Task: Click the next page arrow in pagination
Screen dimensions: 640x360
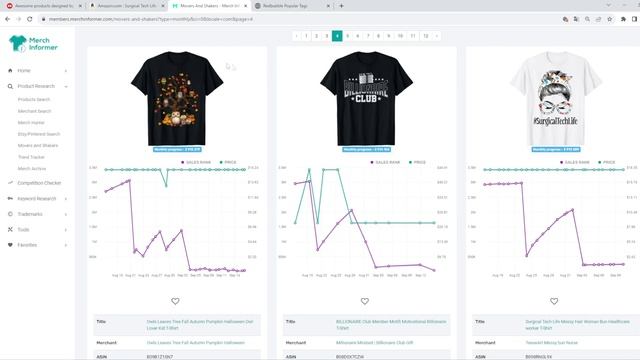Action: click(437, 36)
